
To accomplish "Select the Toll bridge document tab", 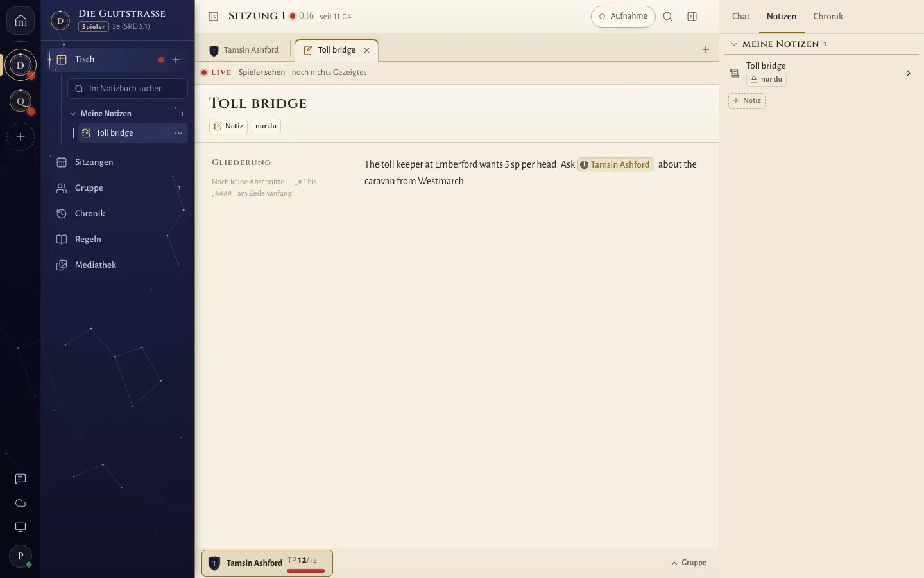I will click(x=336, y=50).
